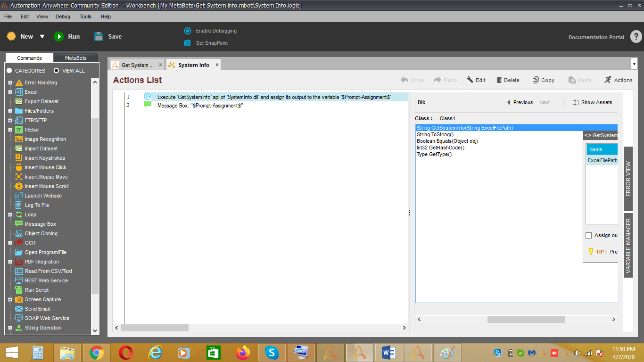The width and height of the screenshot is (644, 362).
Task: Select the Insert Mouse Click icon
Action: coord(19,167)
